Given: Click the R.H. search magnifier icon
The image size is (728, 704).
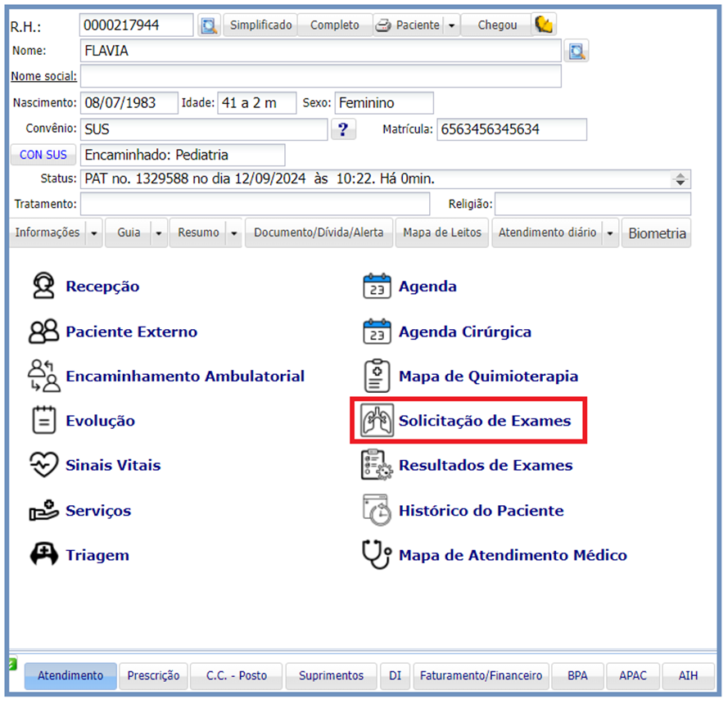Looking at the screenshot, I should [x=209, y=25].
